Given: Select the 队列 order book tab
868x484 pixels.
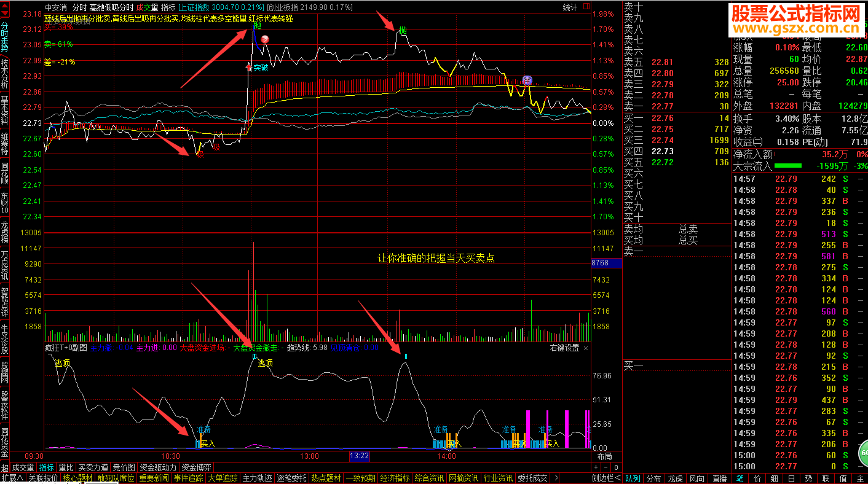Looking at the screenshot, I should 633,478.
